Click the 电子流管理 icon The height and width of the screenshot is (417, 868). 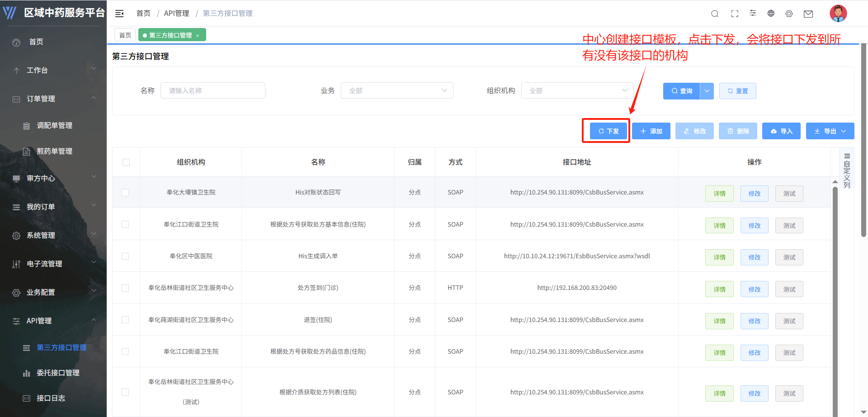16,264
